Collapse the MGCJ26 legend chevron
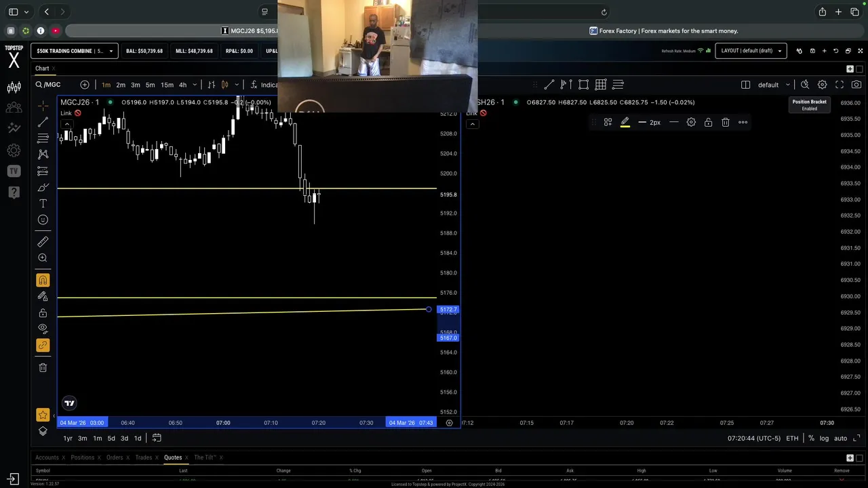The height and width of the screenshot is (488, 868). (66, 124)
